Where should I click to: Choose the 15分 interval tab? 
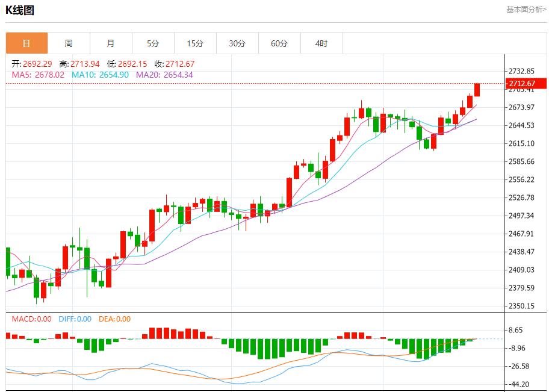[195, 43]
